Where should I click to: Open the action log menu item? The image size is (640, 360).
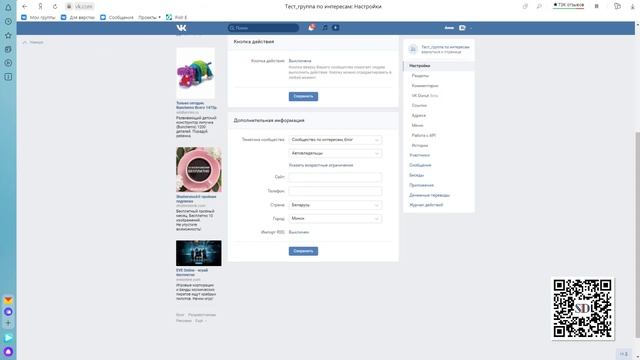click(x=426, y=205)
